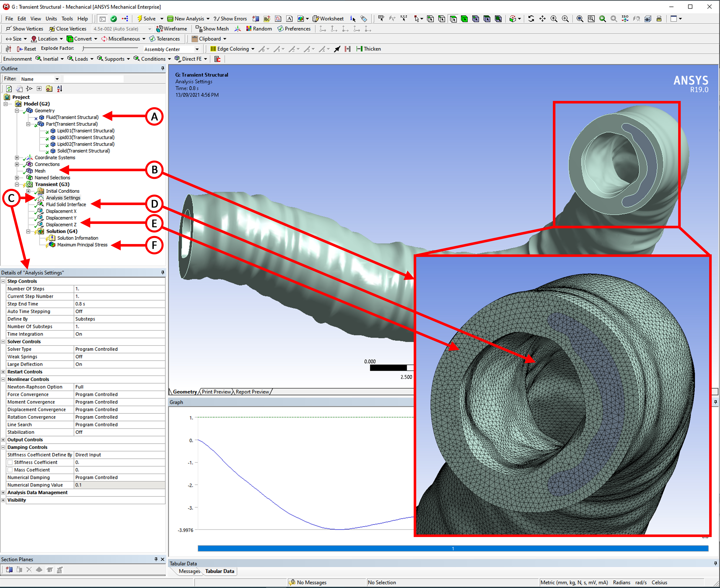Viewport: 720px width, 588px height.
Task: Set ISO isometric view
Action: click(x=625, y=19)
